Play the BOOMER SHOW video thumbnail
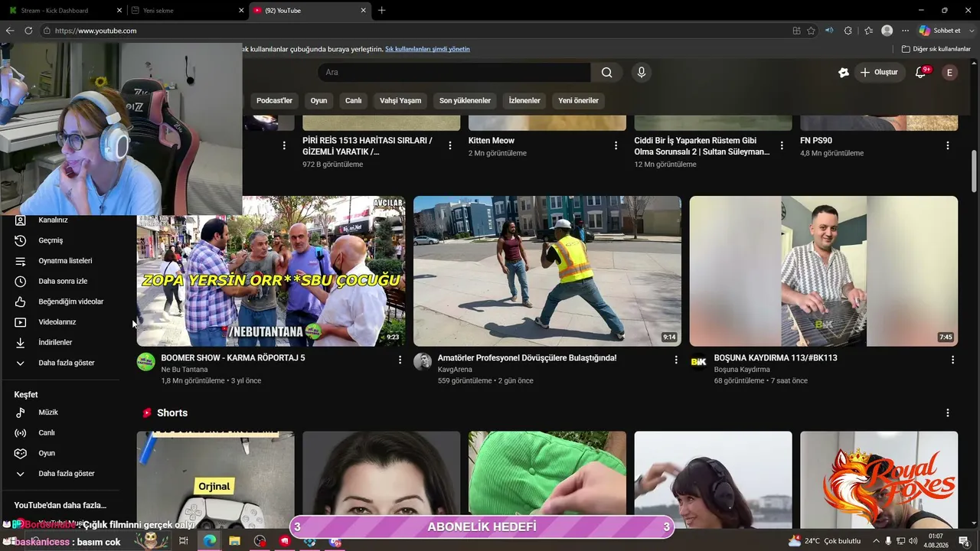Viewport: 980px width, 551px height. pyautogui.click(x=271, y=271)
